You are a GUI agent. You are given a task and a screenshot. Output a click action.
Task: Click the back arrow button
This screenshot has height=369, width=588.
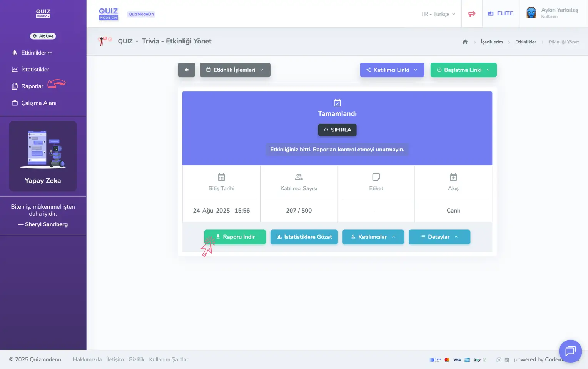tap(186, 70)
